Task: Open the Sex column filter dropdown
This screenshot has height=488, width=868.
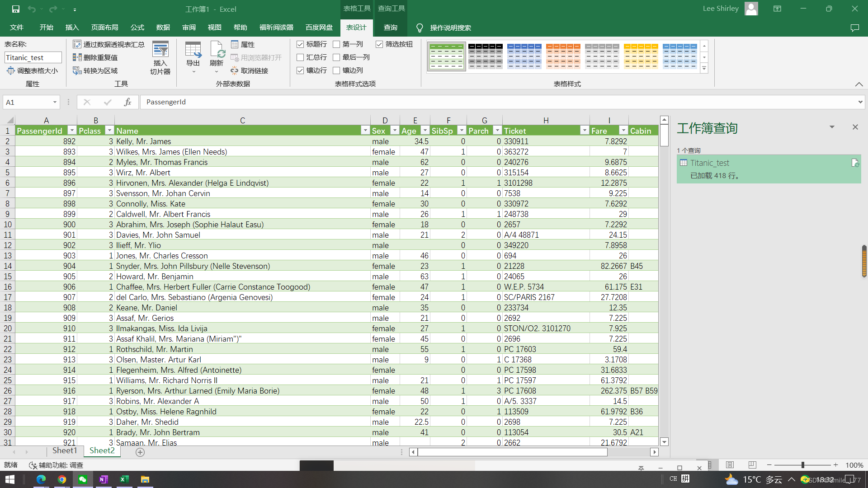Action: (x=395, y=131)
